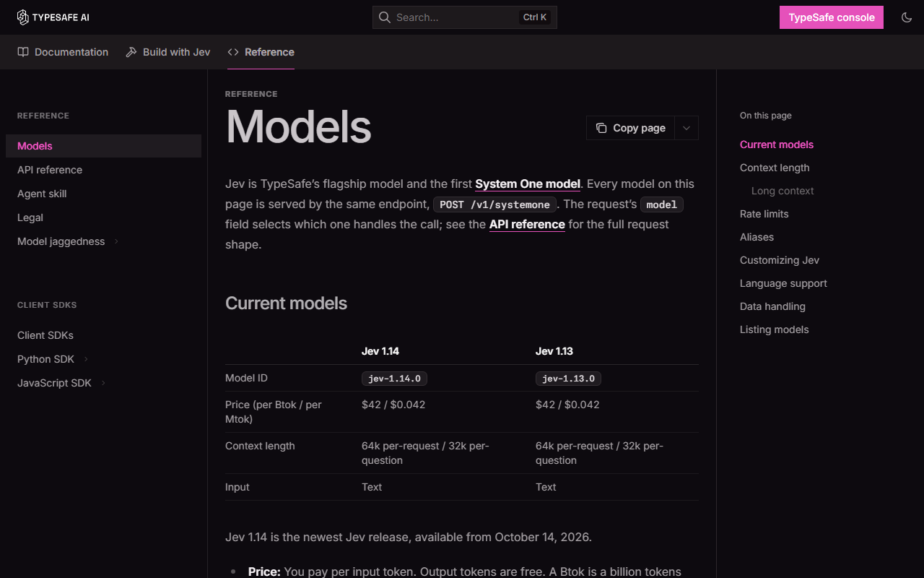The image size is (924, 578).
Task: Jump to Language support section
Action: pos(783,283)
